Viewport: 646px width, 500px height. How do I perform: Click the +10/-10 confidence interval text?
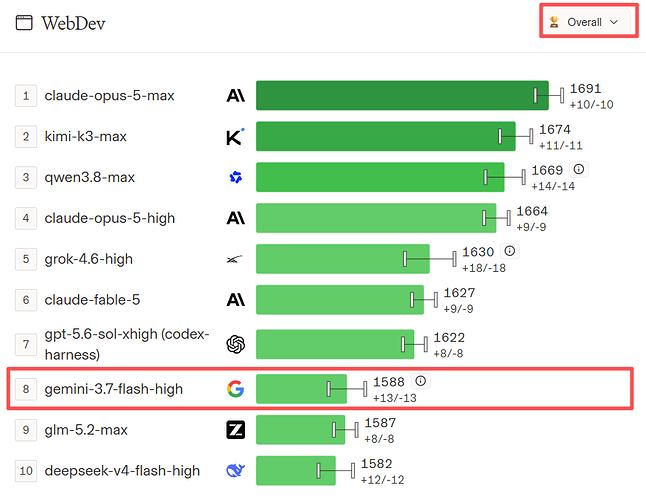[592, 105]
